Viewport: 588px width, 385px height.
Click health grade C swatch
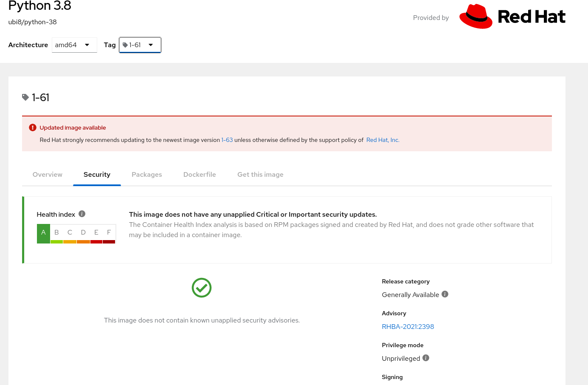pos(70,234)
